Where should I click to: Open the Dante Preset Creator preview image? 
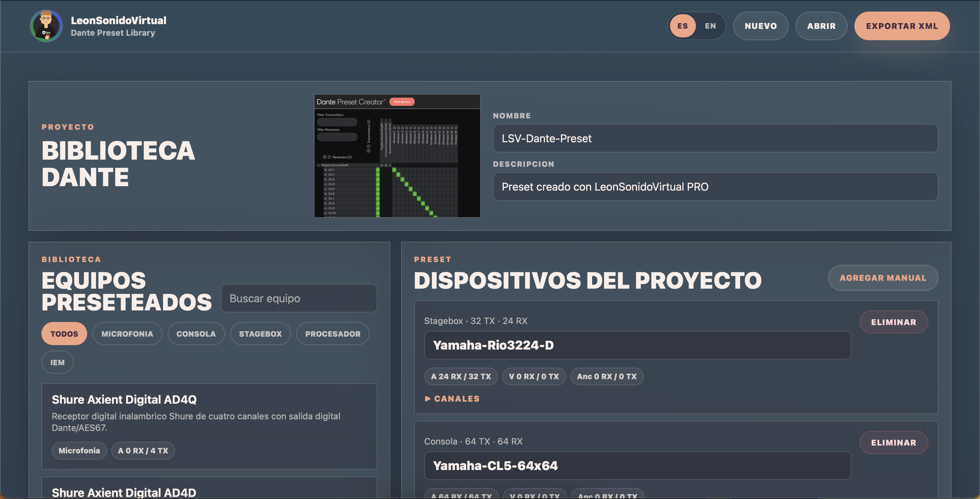coord(397,156)
